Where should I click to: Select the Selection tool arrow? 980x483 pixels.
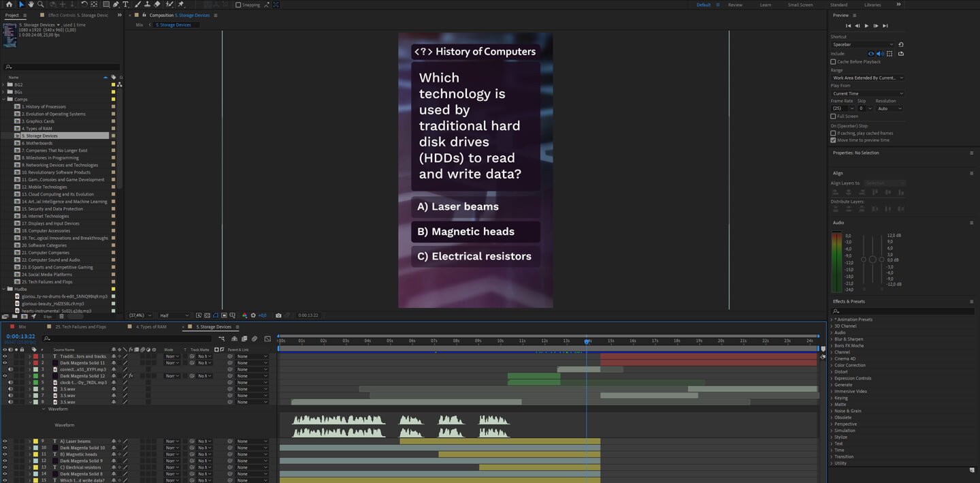tap(21, 5)
